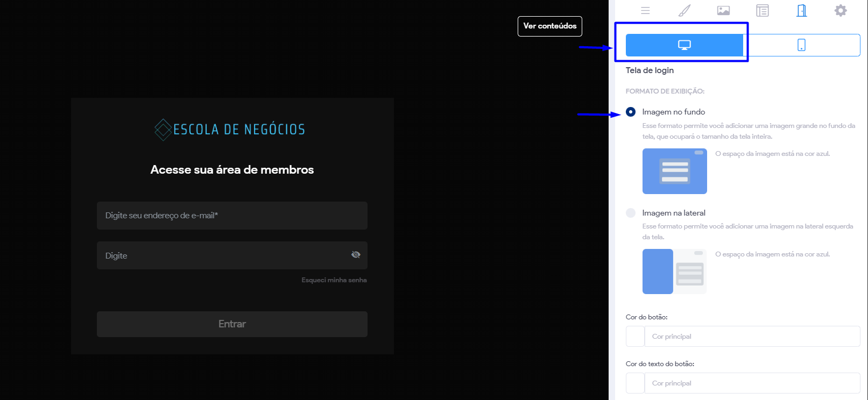Select the paintbrush appearance icon
Viewport: 868px width, 400px height.
[684, 11]
